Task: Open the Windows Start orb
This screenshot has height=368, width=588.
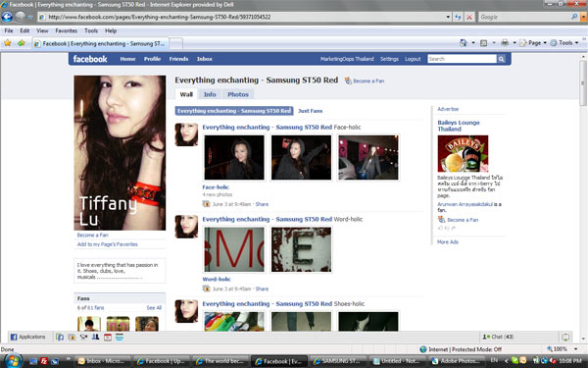Action: [13, 361]
